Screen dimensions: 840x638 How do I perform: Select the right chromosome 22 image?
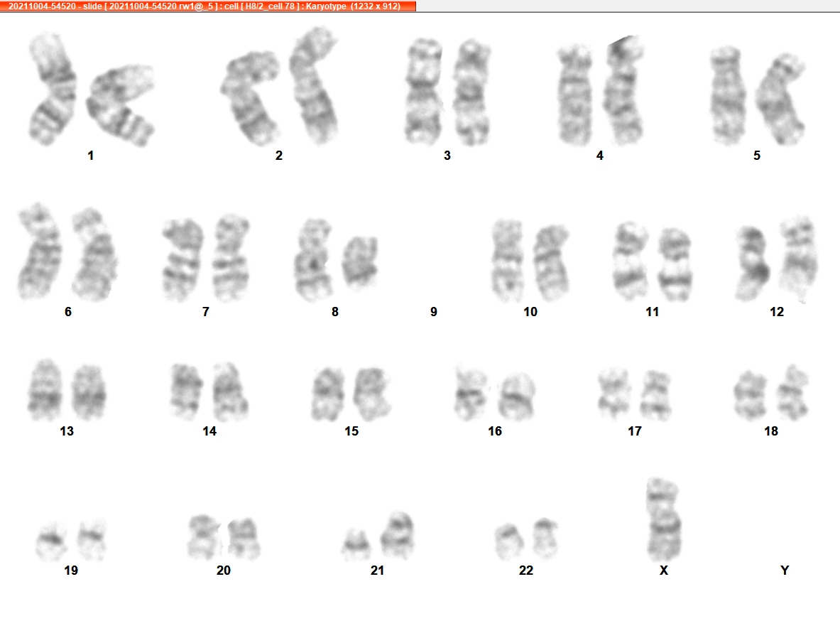pyautogui.click(x=545, y=538)
